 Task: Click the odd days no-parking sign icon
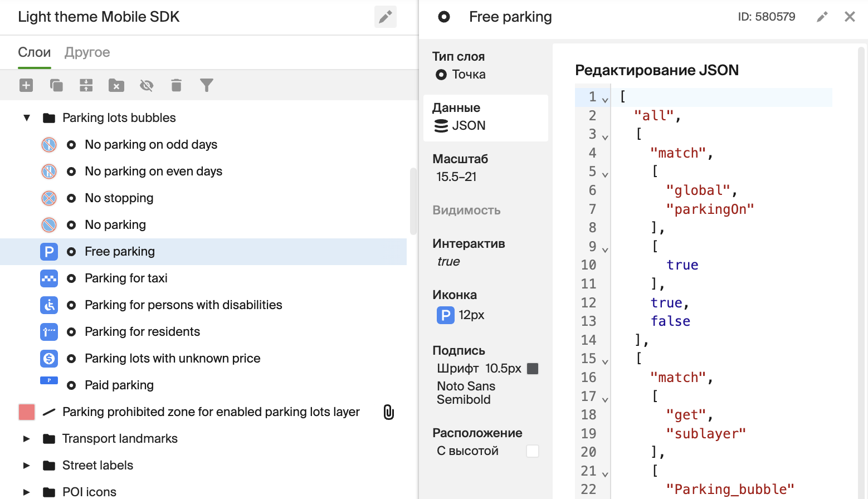49,145
